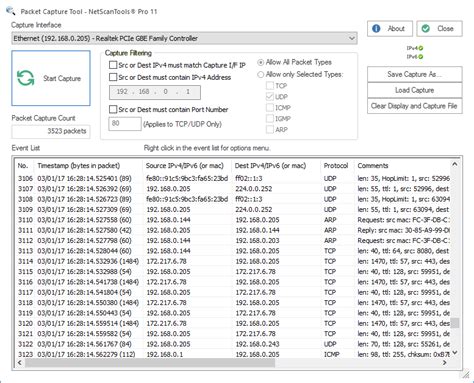
Task: Enable Src or Dest IPv4 must match Capture I/F IP
Action: [x=113, y=65]
